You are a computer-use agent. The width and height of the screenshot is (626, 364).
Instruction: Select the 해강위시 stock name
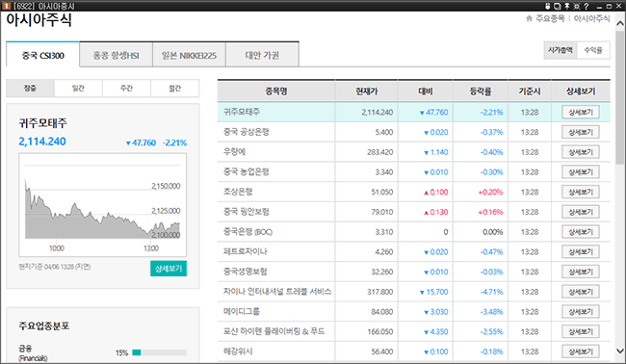[238, 351]
